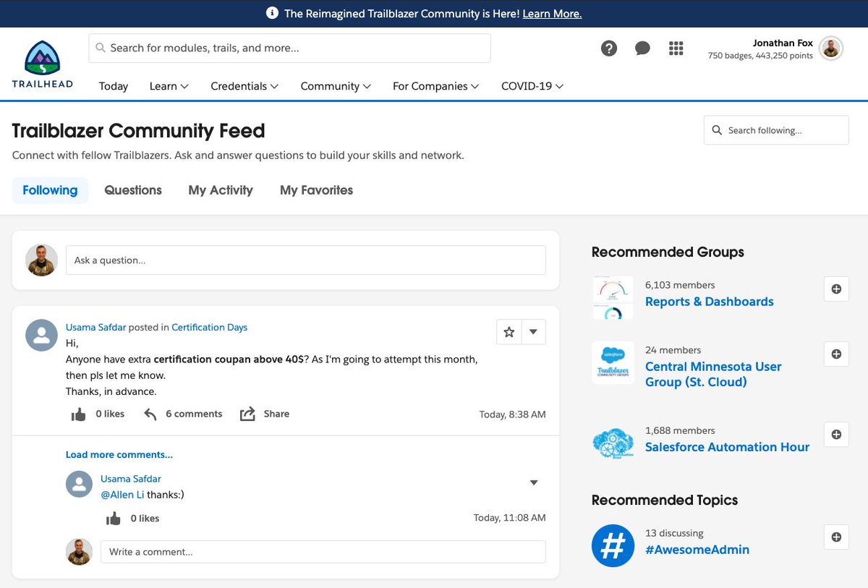Click the Jonathan Fox name in header
868x588 pixels.
783,43
